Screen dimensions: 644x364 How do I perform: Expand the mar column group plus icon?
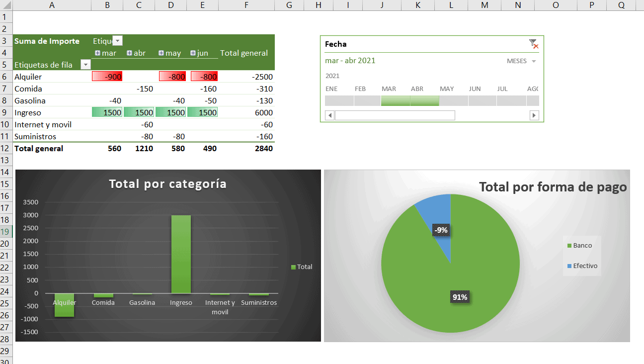coord(98,53)
